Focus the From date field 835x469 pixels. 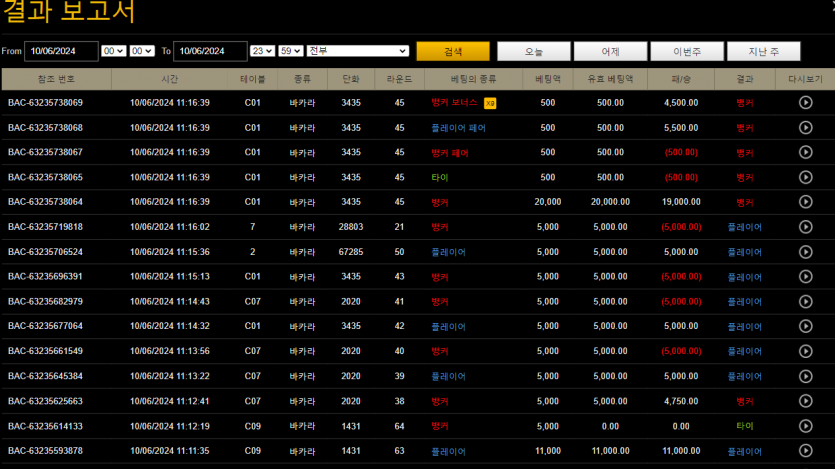[61, 51]
